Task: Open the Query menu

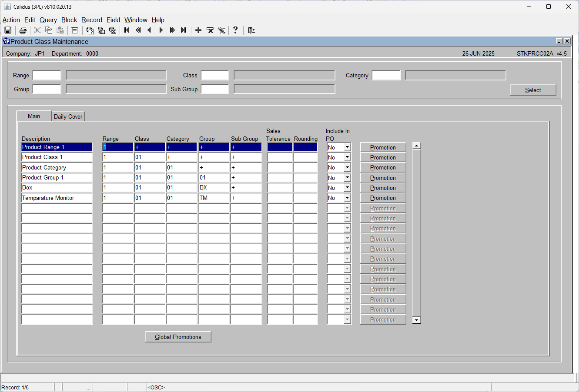Action: [x=48, y=20]
